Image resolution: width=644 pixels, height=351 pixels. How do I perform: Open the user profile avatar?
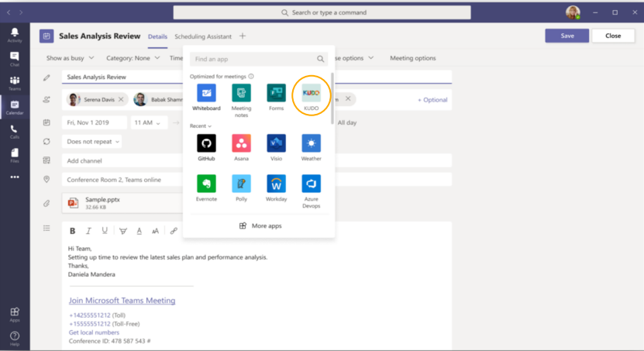point(573,12)
